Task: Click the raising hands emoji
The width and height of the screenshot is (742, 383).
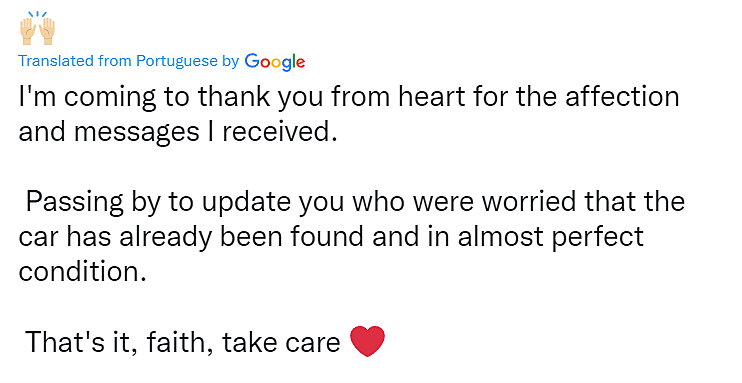Action: coord(37,28)
